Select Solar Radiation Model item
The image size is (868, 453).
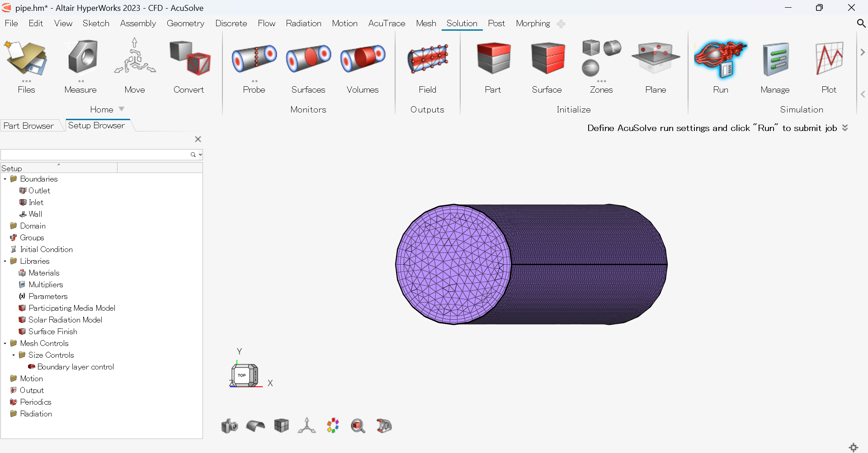[65, 320]
